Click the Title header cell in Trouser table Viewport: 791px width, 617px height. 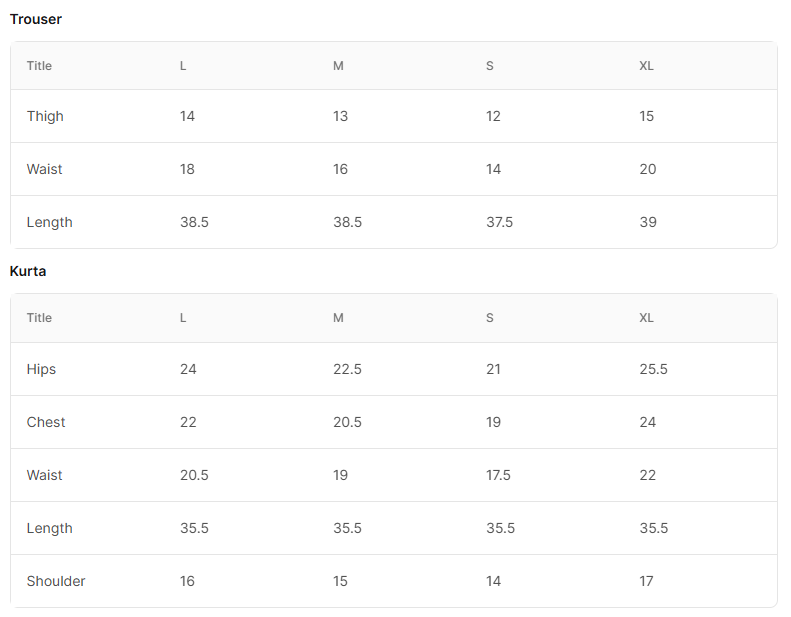(x=39, y=66)
